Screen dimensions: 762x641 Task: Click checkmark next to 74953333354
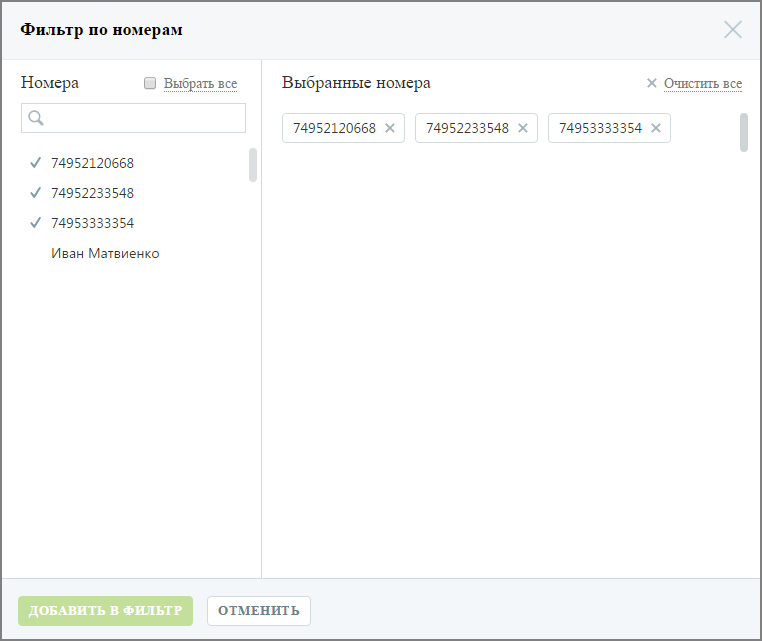click(35, 223)
